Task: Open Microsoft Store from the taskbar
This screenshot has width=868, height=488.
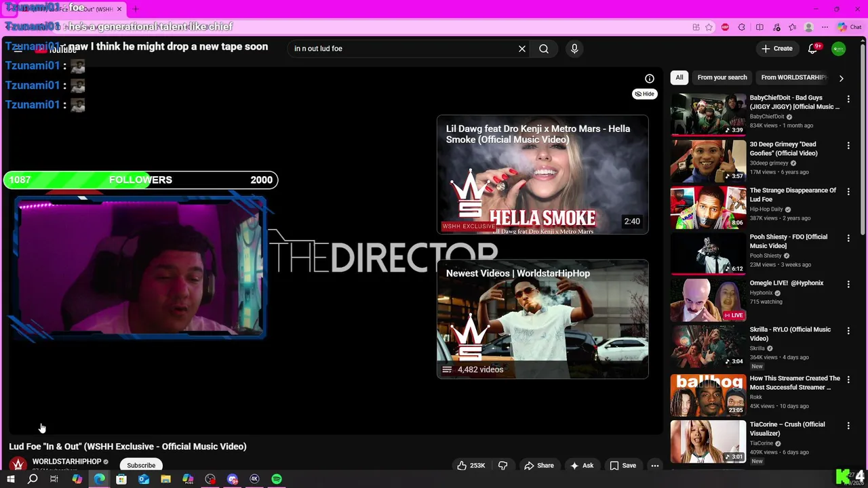Action: [x=121, y=479]
